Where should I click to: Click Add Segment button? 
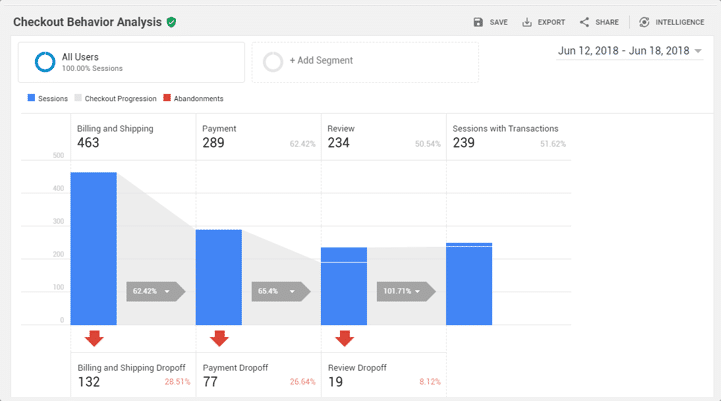click(365, 62)
